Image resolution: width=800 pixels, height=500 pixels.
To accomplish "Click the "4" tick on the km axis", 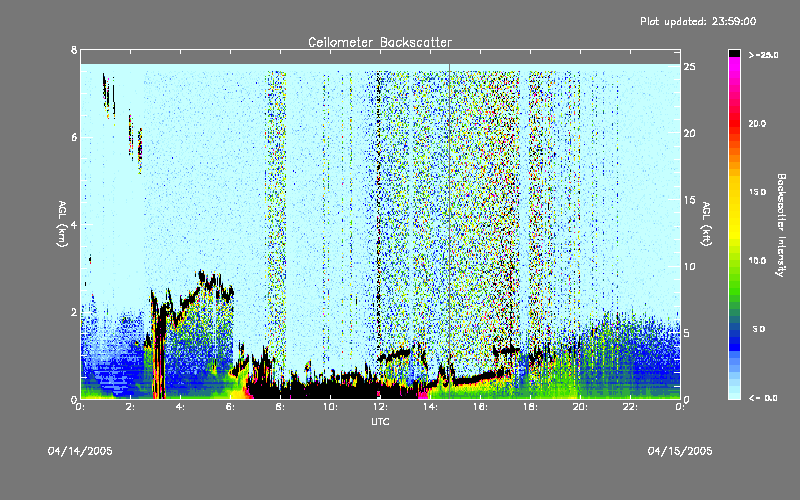I will 74,224.
